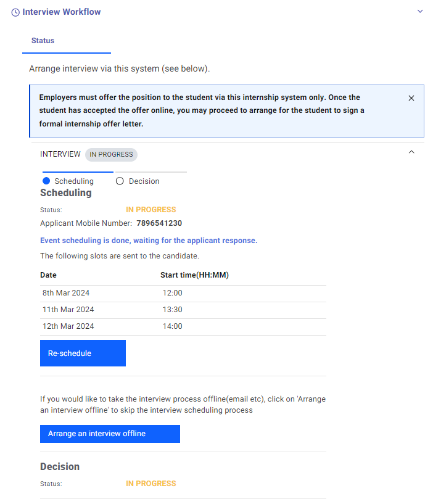433x504 pixels.
Task: Click the Start time(HH:MM) column header
Action: [194, 275]
